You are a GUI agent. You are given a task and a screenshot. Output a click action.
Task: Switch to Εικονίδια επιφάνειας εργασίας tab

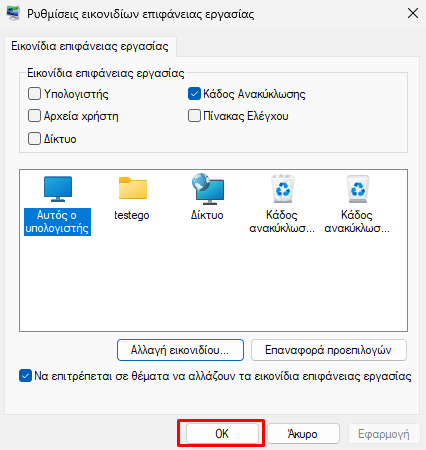point(90,46)
